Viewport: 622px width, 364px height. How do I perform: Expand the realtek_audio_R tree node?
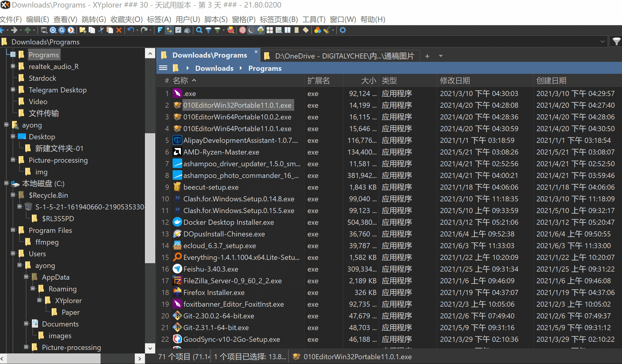point(13,66)
